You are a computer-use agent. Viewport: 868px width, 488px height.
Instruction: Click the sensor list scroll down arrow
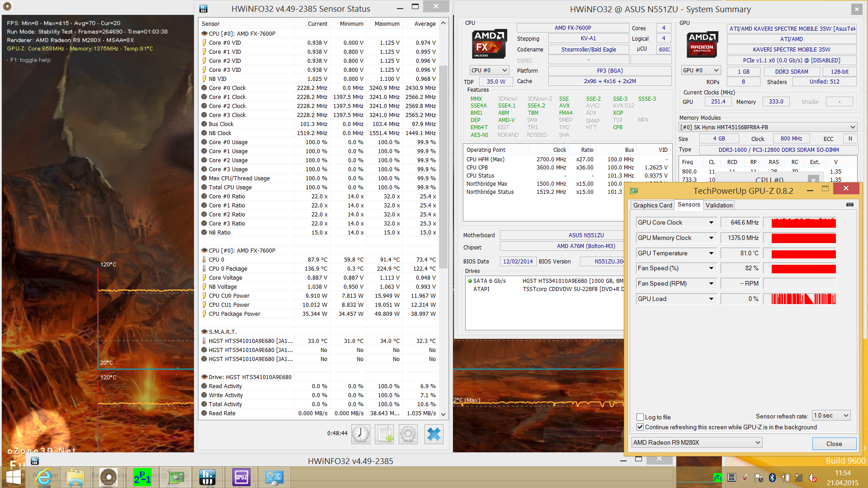tap(443, 414)
